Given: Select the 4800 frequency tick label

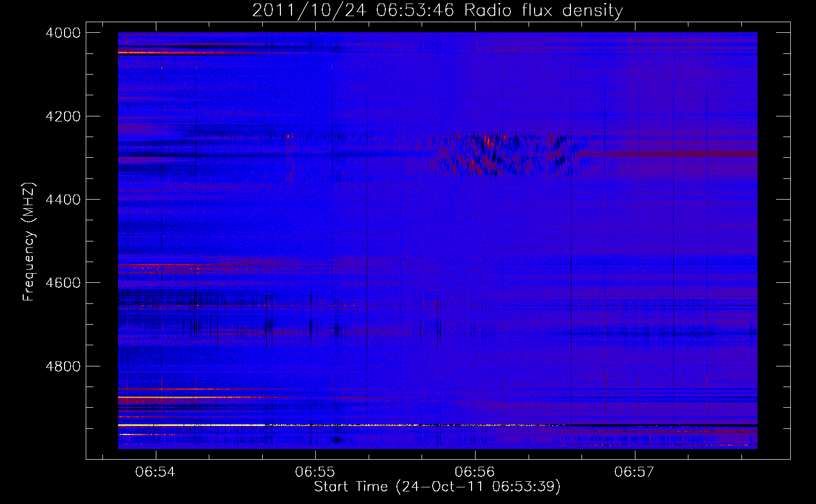Looking at the screenshot, I should click(x=63, y=366).
